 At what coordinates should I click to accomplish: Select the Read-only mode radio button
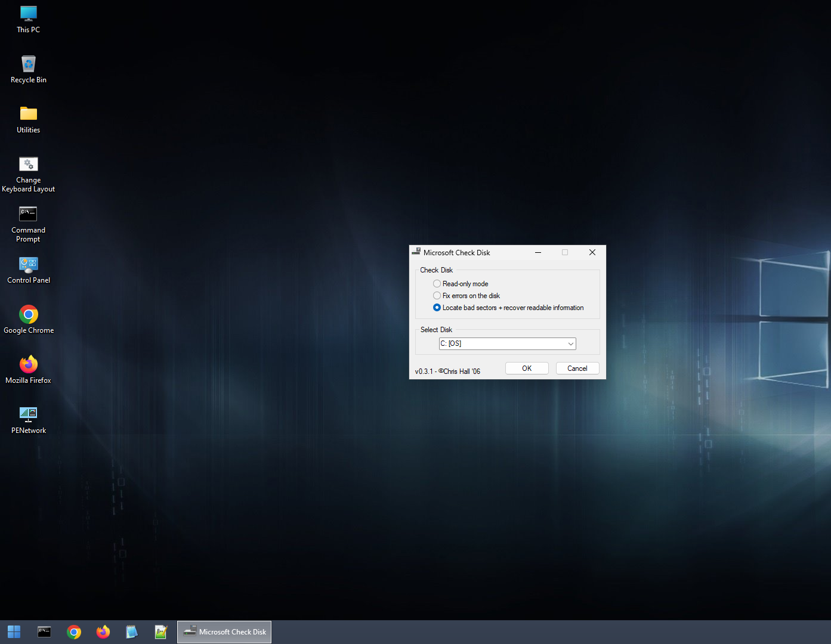click(437, 284)
